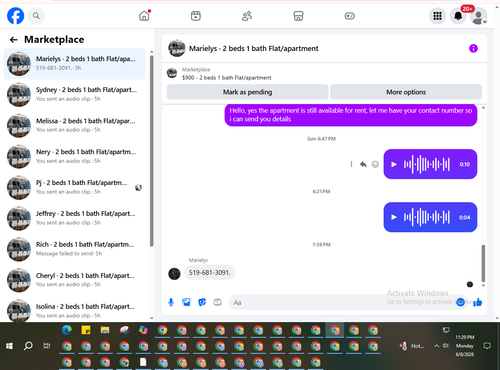The image size is (500, 370).
Task: Open emoji picker in message box
Action: [x=460, y=302]
